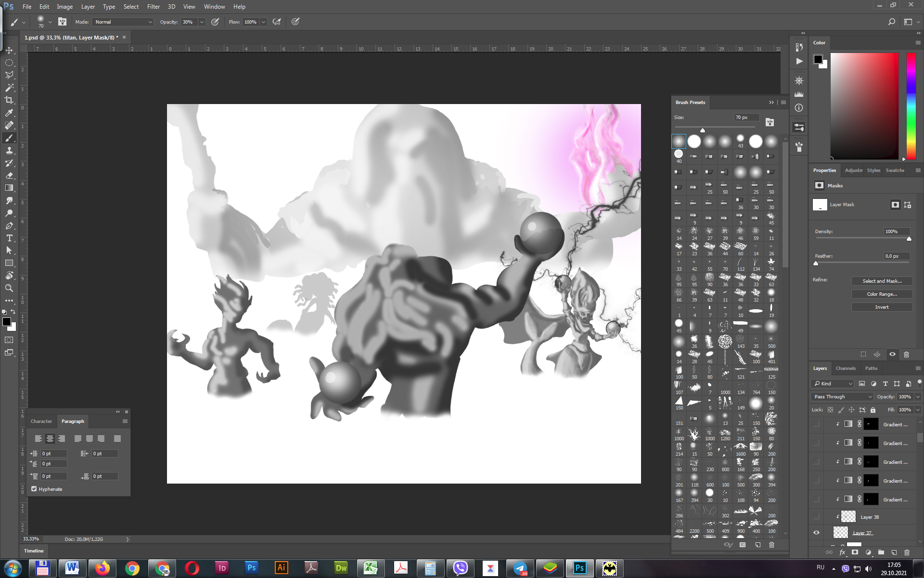Open the Flow dropdown arrow
The width and height of the screenshot is (924, 578).
[x=263, y=22]
